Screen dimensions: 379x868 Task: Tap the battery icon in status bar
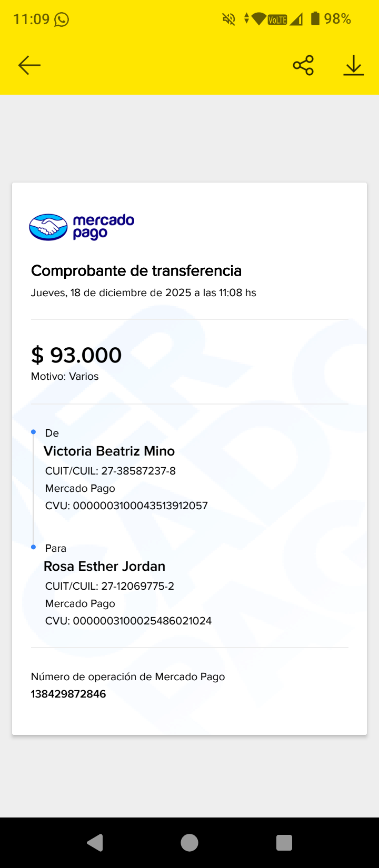point(315,19)
